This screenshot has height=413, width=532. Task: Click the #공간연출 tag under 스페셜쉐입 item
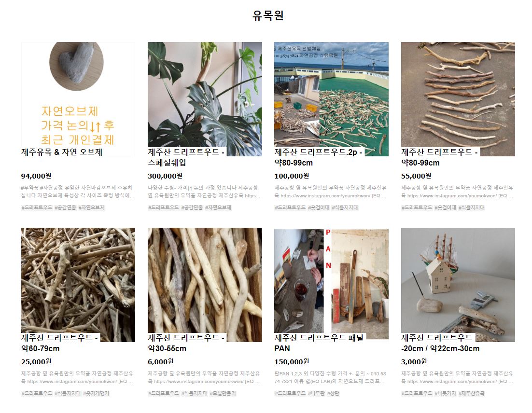[191, 207]
